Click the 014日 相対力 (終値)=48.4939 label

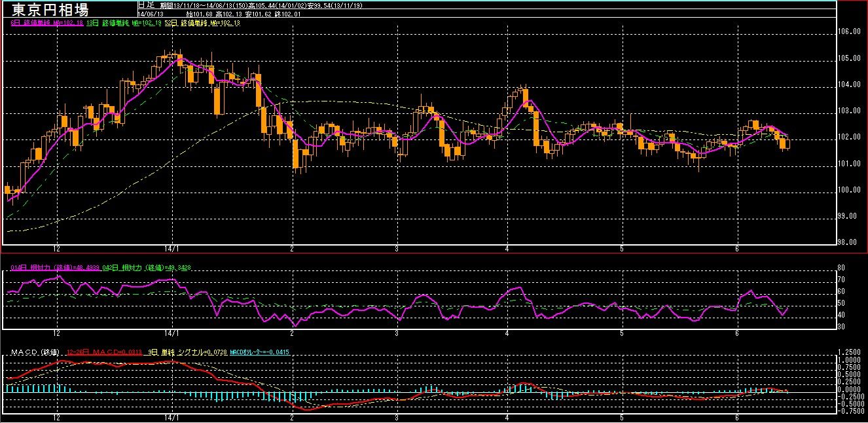56,267
